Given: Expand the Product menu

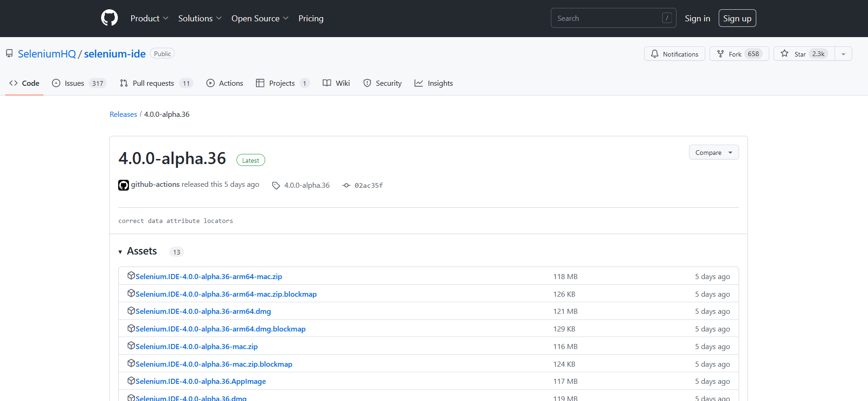Looking at the screenshot, I should click(149, 19).
